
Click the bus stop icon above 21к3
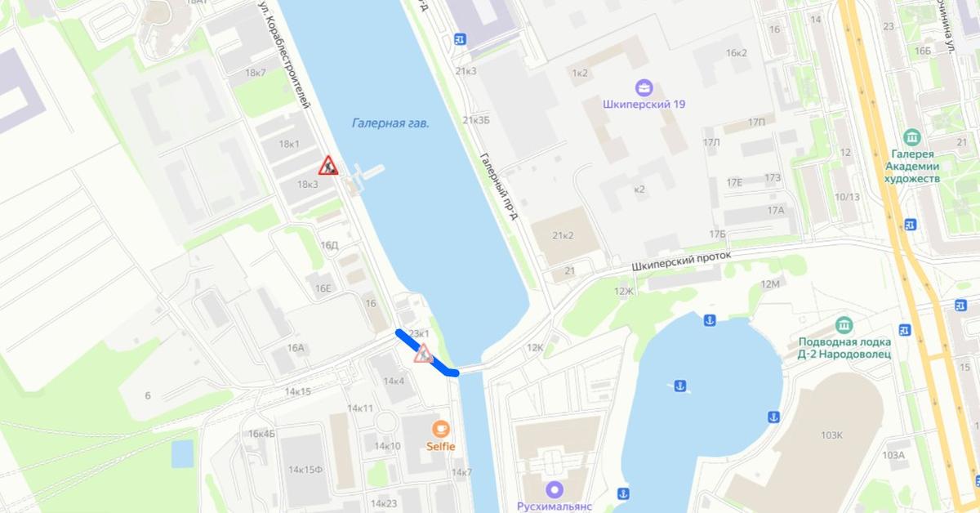click(x=460, y=38)
